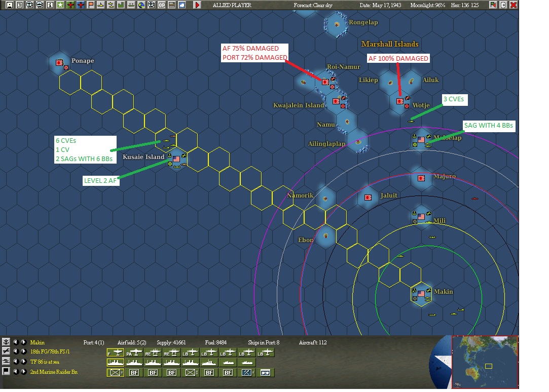Select red plane on blue background icon
The height and width of the screenshot is (392, 549).
coord(81,5)
